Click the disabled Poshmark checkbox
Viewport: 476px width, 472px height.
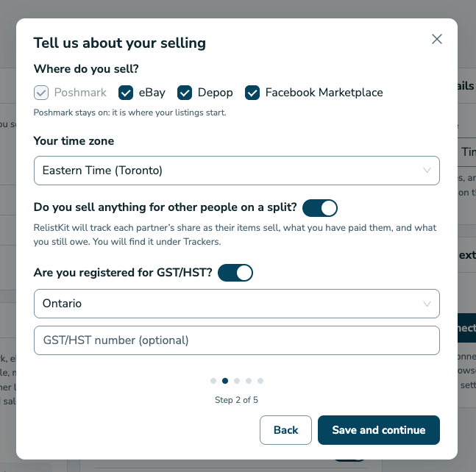click(x=41, y=93)
